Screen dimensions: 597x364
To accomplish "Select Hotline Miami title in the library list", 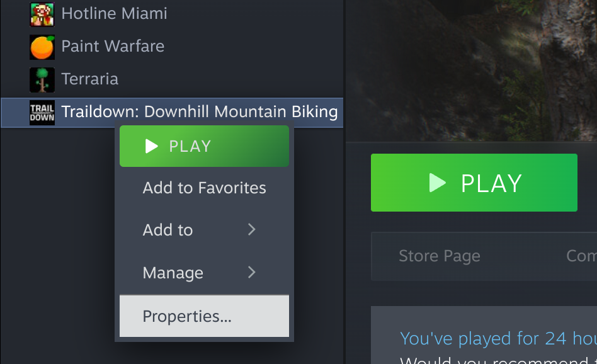I will pyautogui.click(x=114, y=14).
